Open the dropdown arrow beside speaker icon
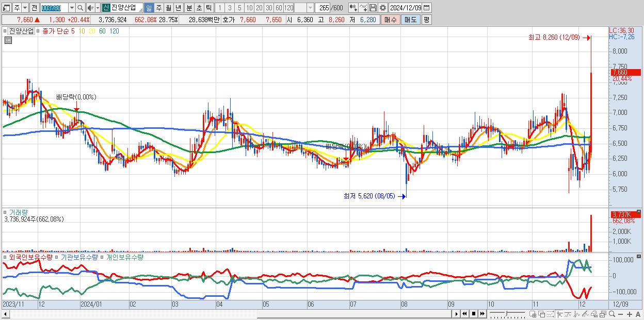This screenshot has width=644, height=320. click(x=98, y=8)
